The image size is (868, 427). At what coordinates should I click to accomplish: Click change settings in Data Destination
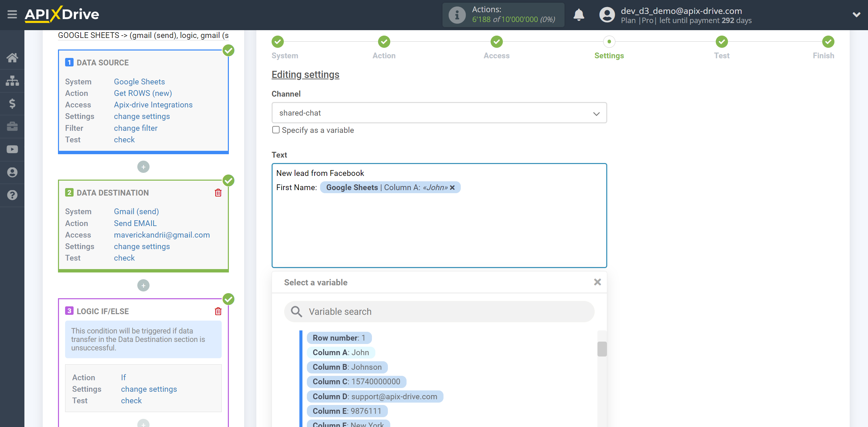click(142, 246)
